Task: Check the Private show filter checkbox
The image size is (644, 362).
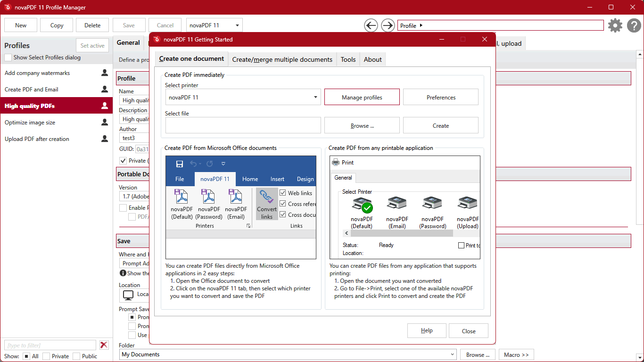Action: 46,356
